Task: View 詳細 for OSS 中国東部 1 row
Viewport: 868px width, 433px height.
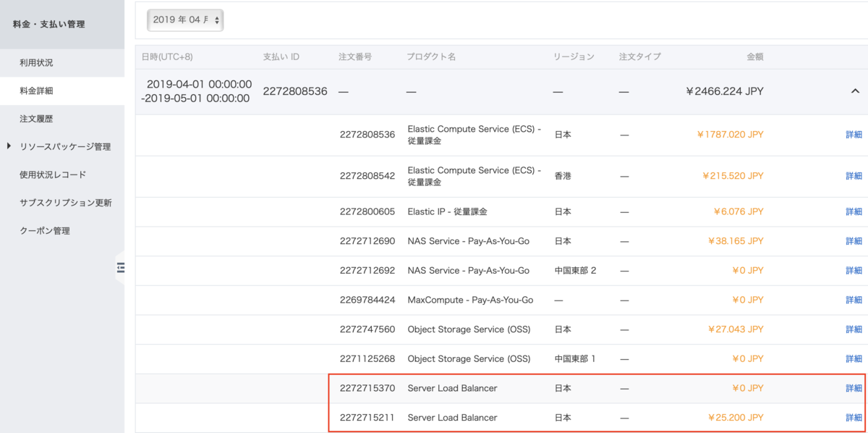Action: (854, 358)
